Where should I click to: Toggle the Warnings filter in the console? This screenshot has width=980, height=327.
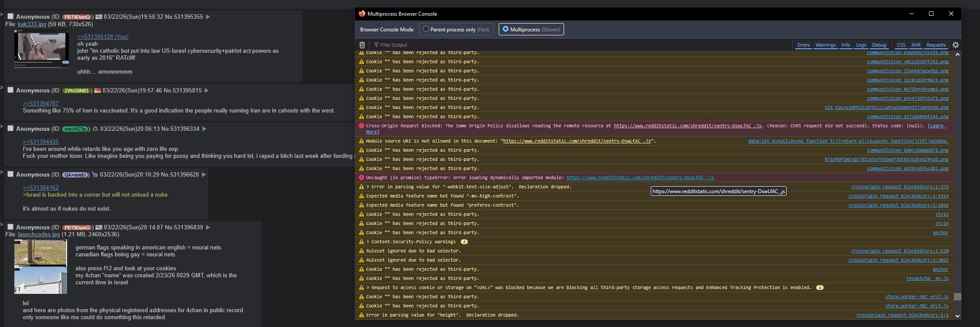[x=825, y=45]
